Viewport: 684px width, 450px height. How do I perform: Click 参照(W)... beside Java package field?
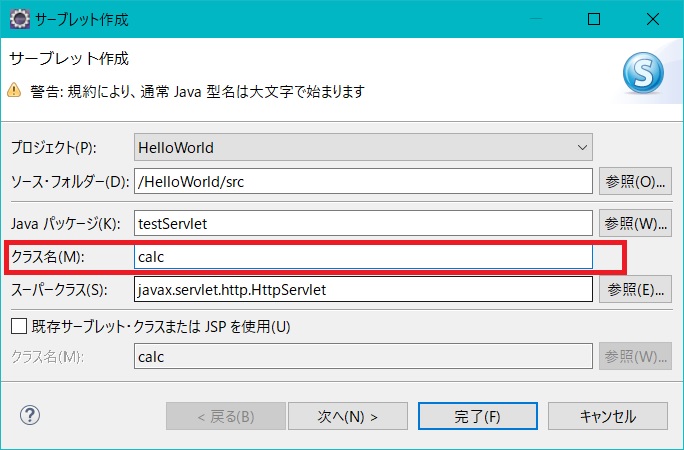click(x=635, y=223)
